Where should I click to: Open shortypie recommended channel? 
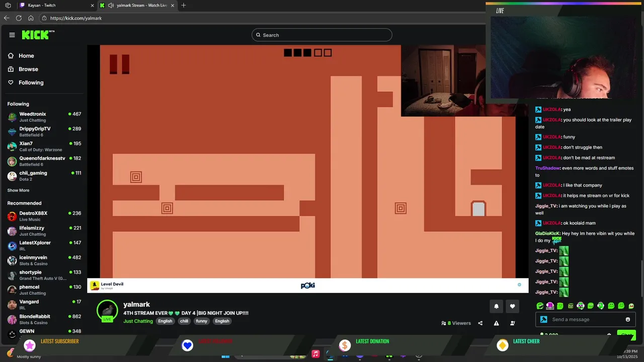[x=44, y=275]
